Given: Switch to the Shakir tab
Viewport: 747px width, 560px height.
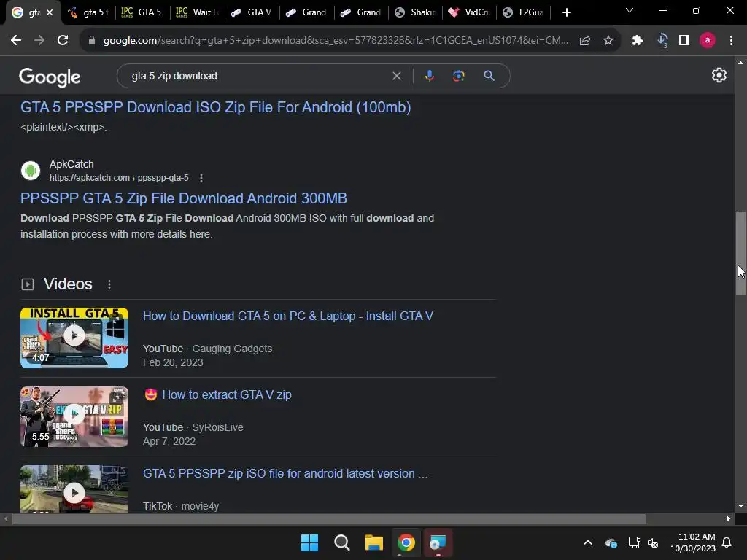Looking at the screenshot, I should click(415, 12).
